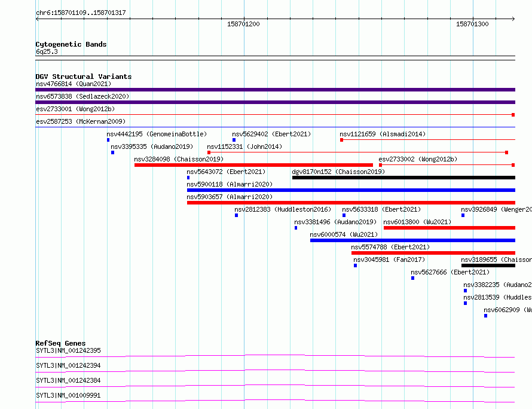Select nsv3284098 (Chaisson2019) variant label
The height and width of the screenshot is (409, 532).
point(179,159)
